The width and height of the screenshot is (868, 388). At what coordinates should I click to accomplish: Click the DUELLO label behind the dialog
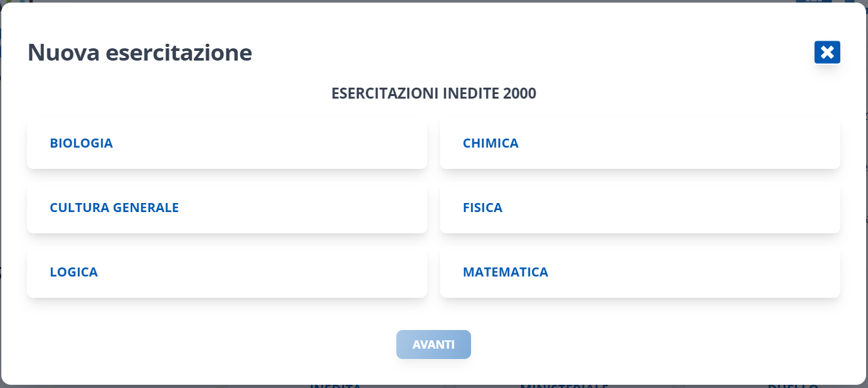792,385
